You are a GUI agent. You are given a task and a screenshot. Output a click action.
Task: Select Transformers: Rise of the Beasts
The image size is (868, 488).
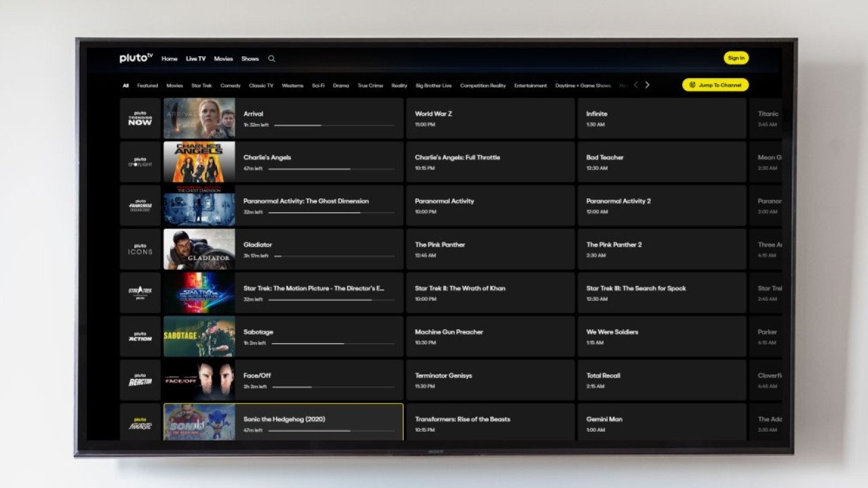490,422
